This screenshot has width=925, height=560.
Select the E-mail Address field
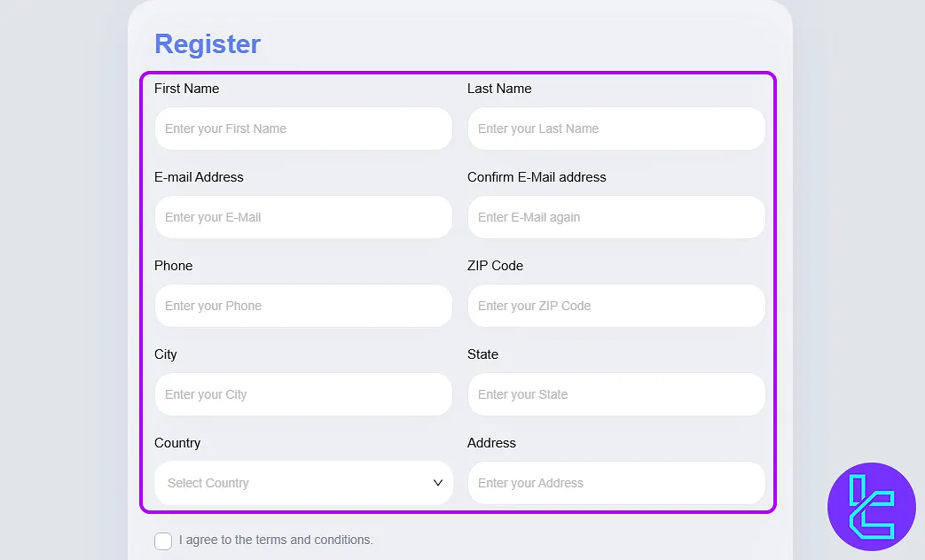pyautogui.click(x=303, y=217)
